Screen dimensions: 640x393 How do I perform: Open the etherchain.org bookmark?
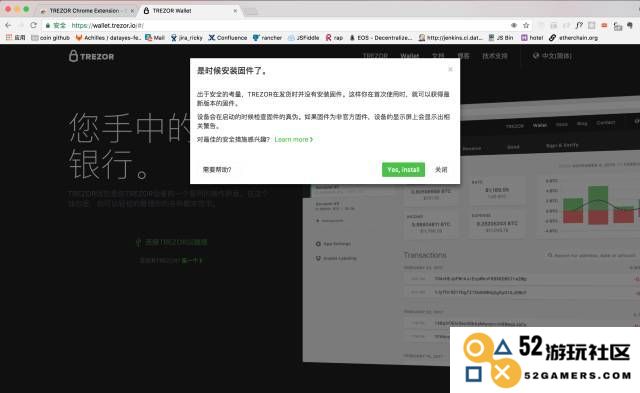(x=573, y=38)
